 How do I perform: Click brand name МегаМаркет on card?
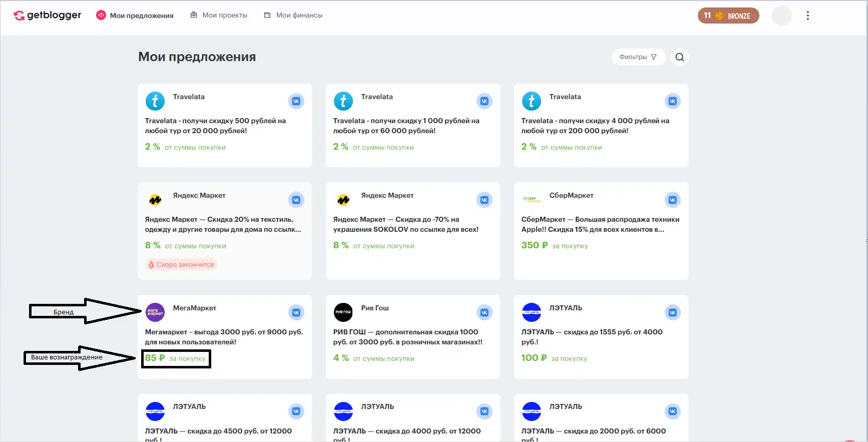coord(195,308)
